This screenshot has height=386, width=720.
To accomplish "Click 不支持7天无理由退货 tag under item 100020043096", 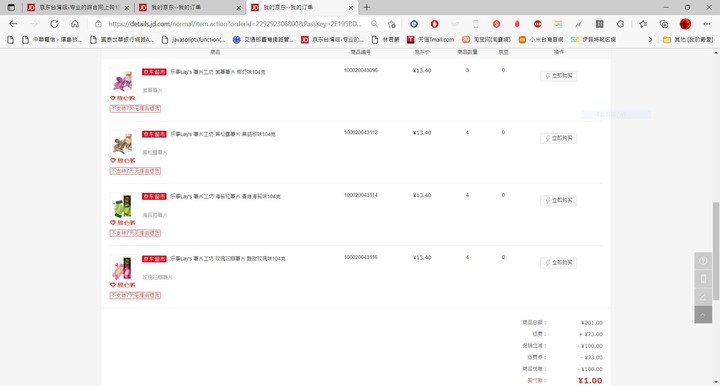I will [x=135, y=108].
